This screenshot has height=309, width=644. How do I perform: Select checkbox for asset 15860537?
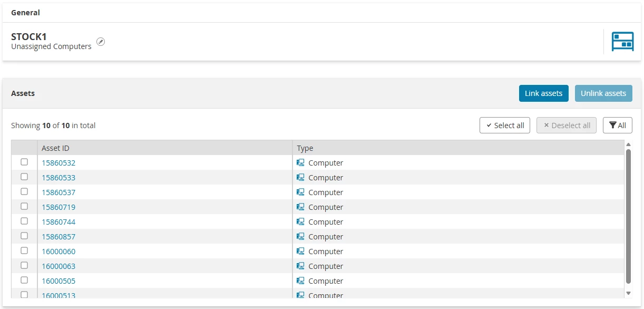24,191
